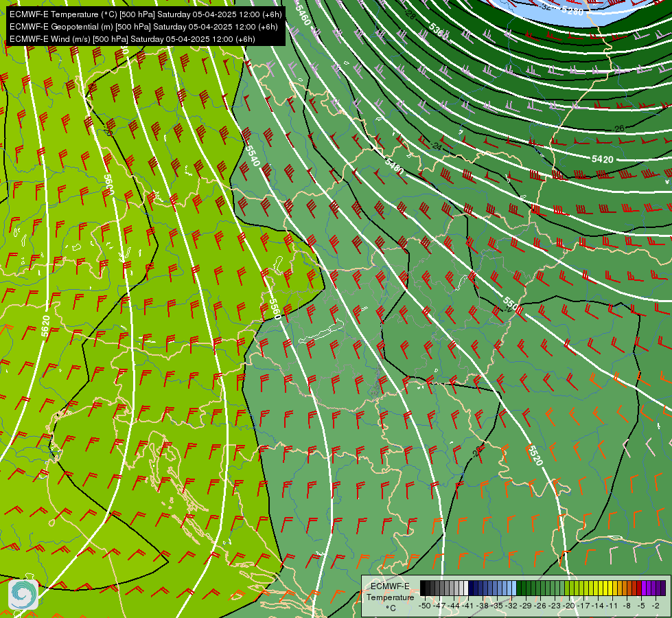Click the -2 legend value
Screen dimensions: 672x618
[x=656, y=606]
